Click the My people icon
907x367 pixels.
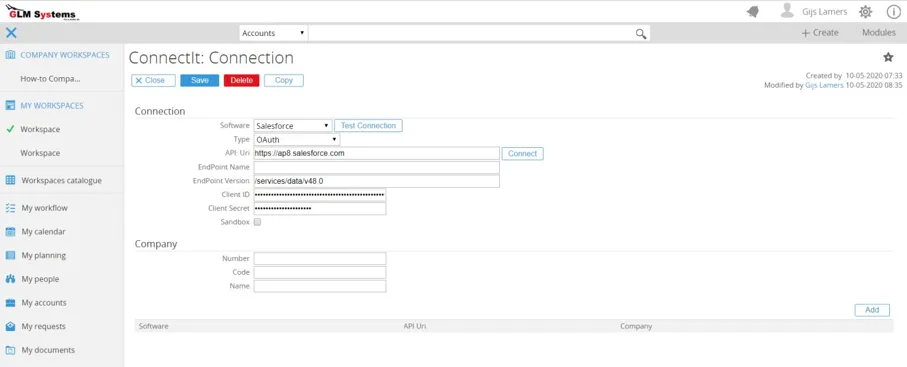(10, 279)
